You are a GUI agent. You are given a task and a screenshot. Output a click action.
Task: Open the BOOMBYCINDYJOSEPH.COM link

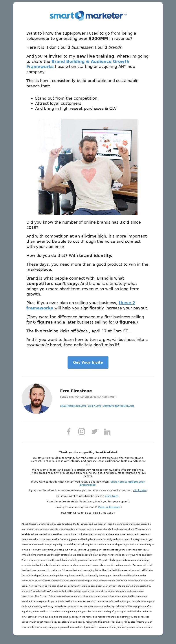pos(118,406)
